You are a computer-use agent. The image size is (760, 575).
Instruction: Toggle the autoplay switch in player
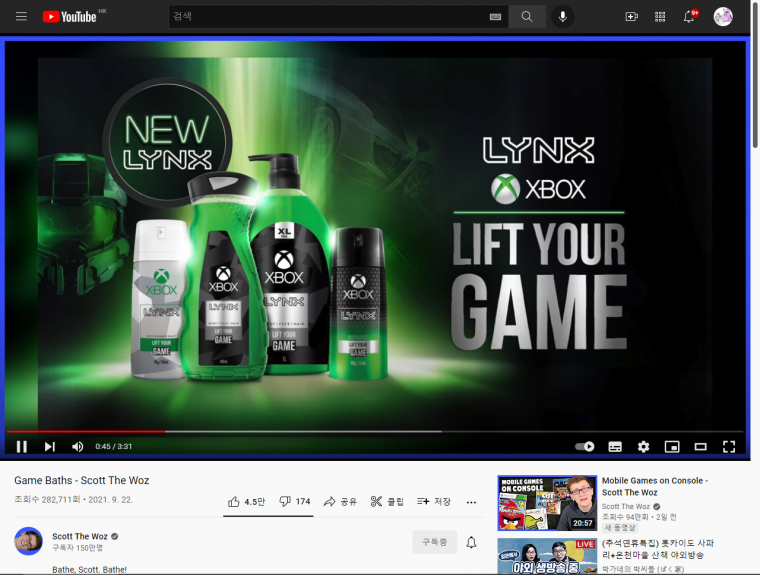point(585,447)
